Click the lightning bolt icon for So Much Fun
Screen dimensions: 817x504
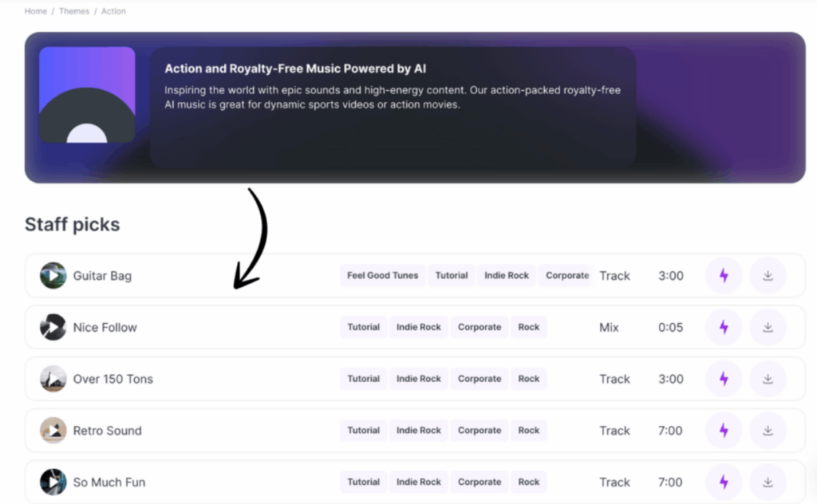pyautogui.click(x=724, y=482)
